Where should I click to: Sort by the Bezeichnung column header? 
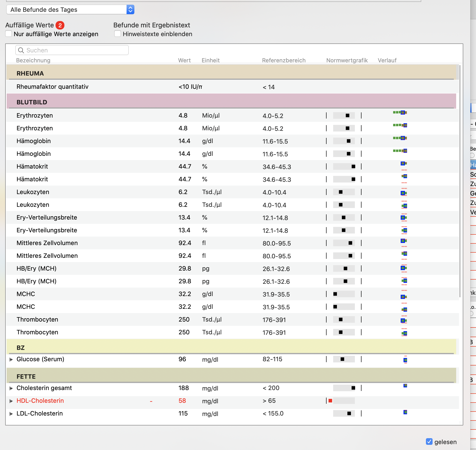coord(33,60)
